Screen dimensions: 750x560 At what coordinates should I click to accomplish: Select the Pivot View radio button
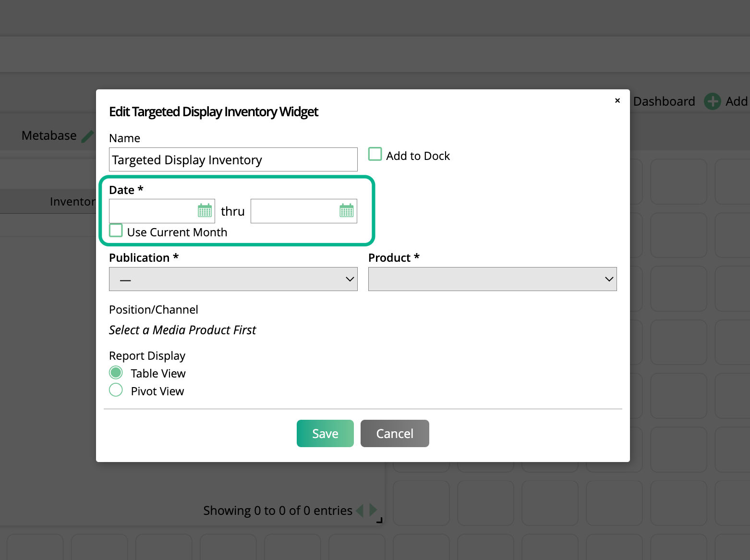pyautogui.click(x=116, y=390)
